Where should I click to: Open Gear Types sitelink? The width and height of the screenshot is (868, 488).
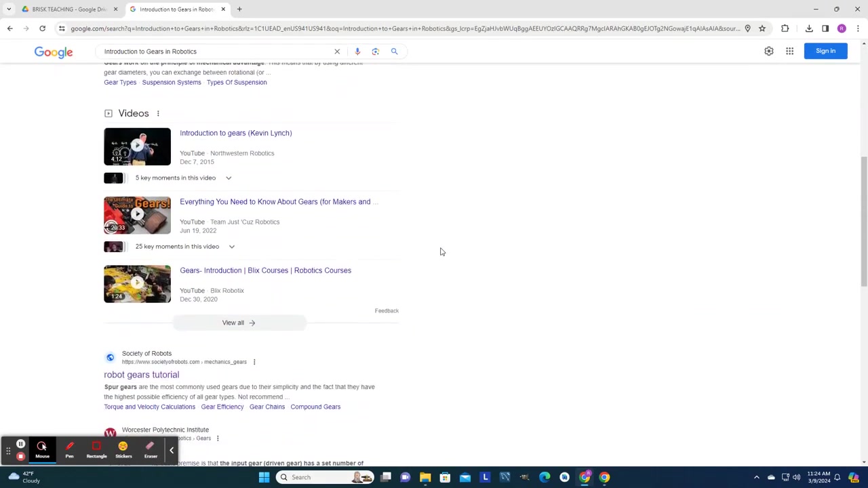click(120, 83)
